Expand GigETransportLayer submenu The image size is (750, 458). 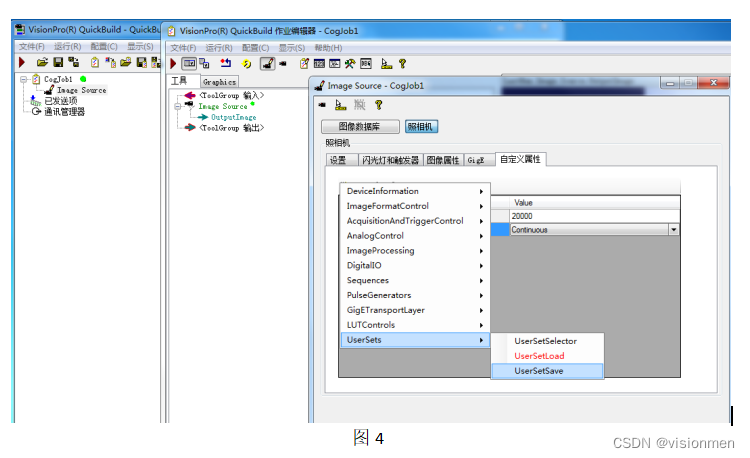(415, 310)
